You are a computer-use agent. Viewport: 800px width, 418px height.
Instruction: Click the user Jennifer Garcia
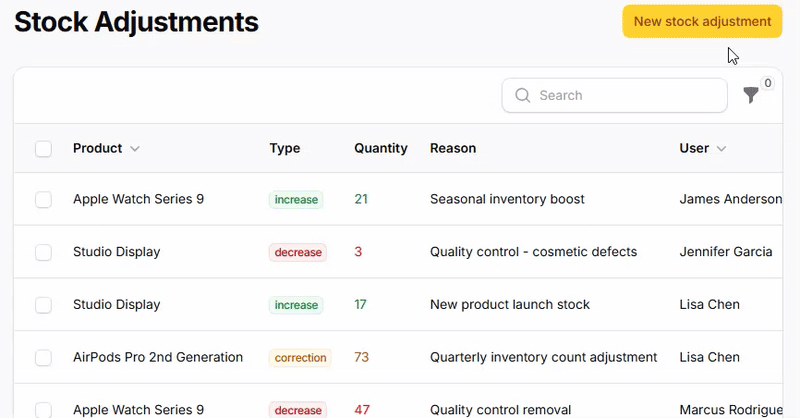(x=726, y=252)
